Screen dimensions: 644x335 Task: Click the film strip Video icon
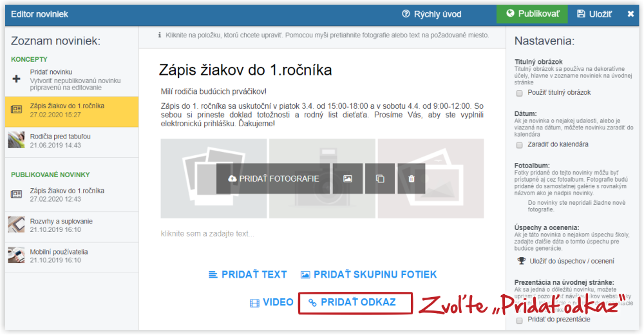(x=254, y=303)
